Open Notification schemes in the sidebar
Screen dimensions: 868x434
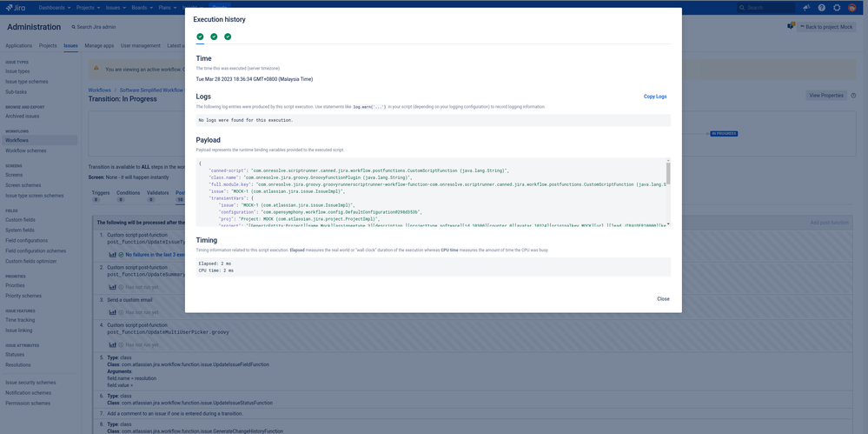(28, 393)
